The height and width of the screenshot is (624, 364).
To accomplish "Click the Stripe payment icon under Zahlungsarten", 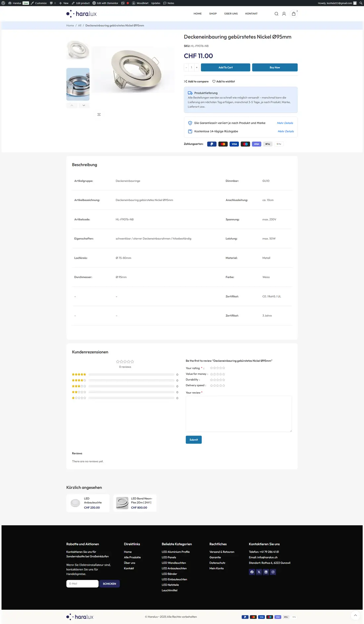I will tap(256, 144).
